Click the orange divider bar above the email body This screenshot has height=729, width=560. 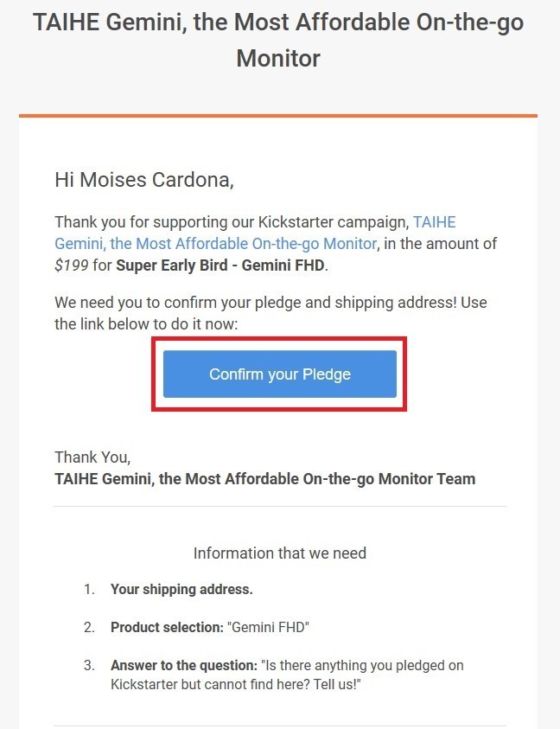(x=278, y=116)
